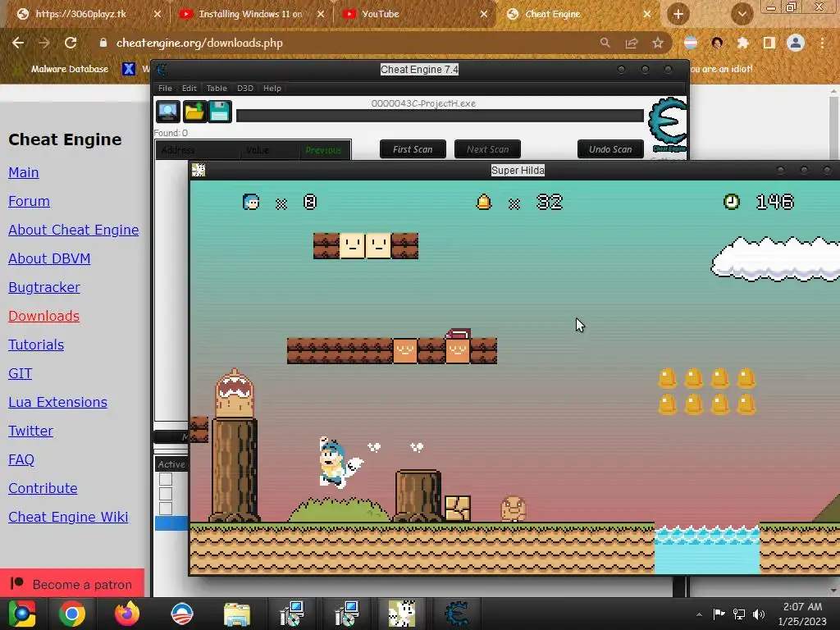Viewport: 840px width, 630px height.
Task: Switch to Super Hilda game taskbar icon
Action: click(x=402, y=614)
